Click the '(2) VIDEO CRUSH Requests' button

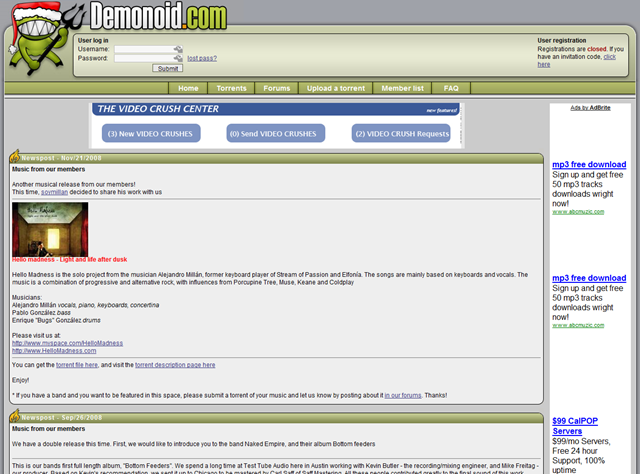tap(401, 134)
